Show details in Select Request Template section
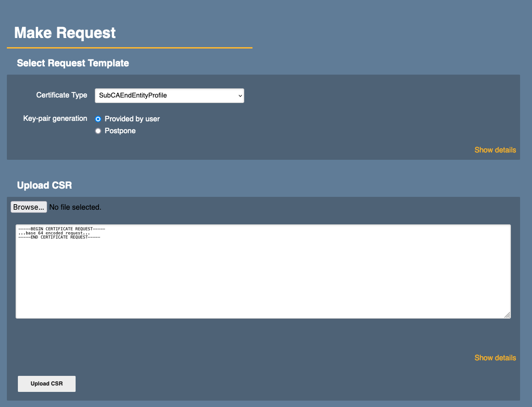Screen dimensions: 532x407 point(495,150)
